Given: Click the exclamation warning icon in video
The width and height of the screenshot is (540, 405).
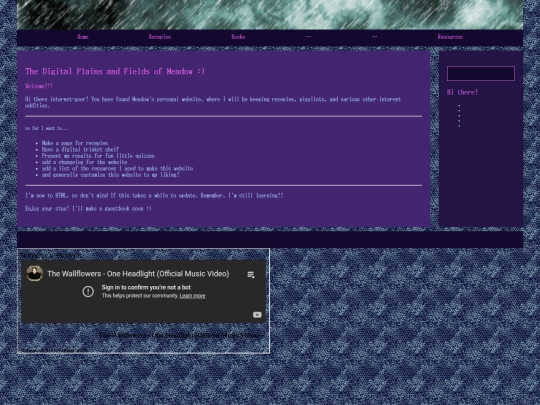Looking at the screenshot, I should pyautogui.click(x=88, y=291).
